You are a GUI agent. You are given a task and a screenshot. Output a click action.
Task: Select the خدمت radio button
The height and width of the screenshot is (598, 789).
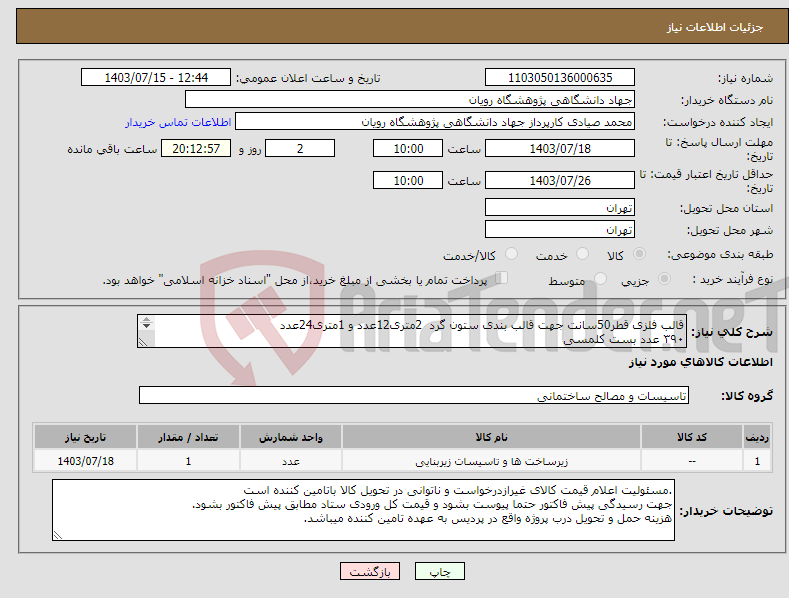click(x=582, y=254)
